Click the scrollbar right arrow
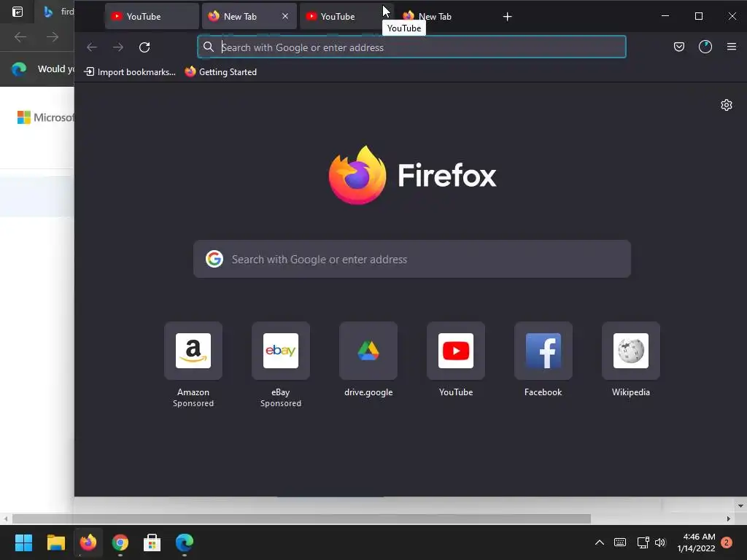This screenshot has height=560, width=747. point(729,518)
